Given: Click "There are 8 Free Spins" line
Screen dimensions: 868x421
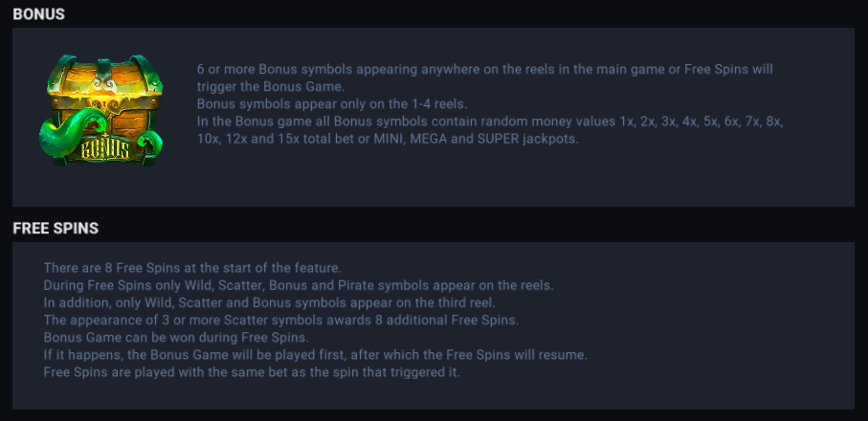Looking at the screenshot, I should [x=192, y=268].
